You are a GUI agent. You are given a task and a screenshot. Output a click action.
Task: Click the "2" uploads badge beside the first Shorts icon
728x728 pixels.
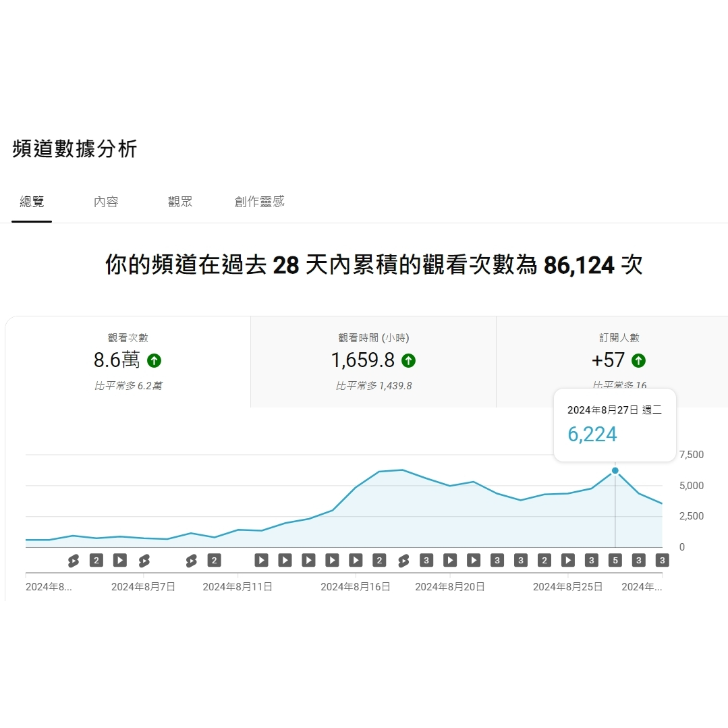pyautogui.click(x=96, y=560)
